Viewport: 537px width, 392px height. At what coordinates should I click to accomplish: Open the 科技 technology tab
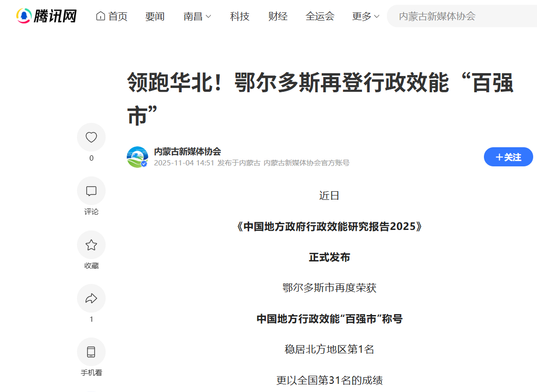[x=240, y=16]
